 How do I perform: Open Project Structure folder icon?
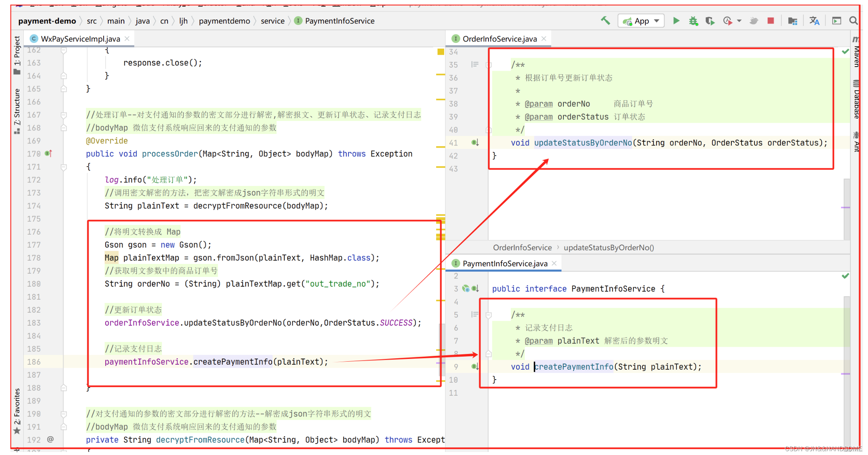(x=792, y=21)
